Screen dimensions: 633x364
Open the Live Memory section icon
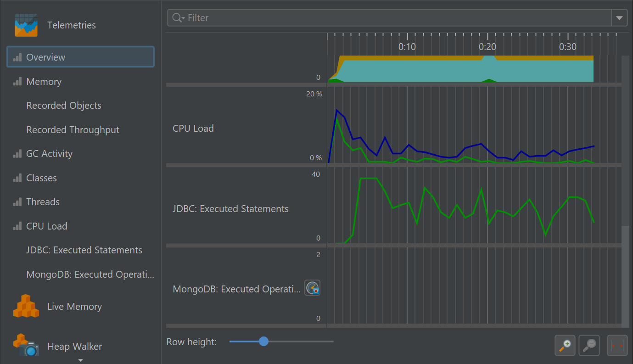click(x=26, y=306)
